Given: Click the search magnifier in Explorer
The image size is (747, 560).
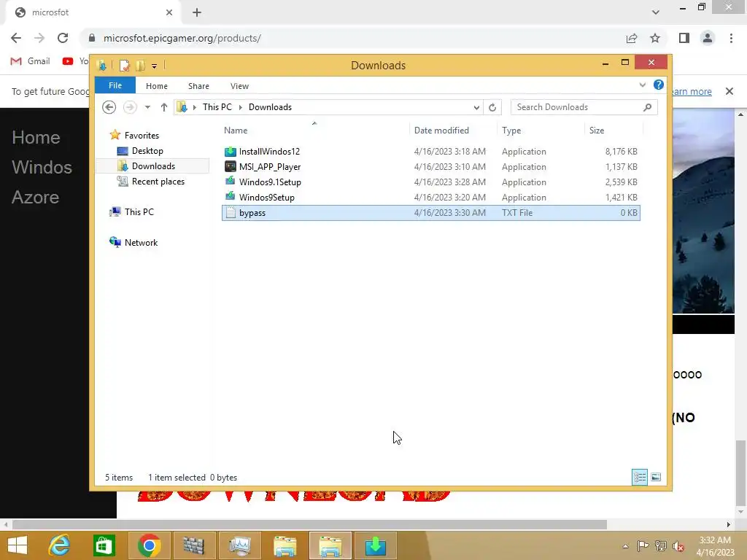Looking at the screenshot, I should pos(647,107).
